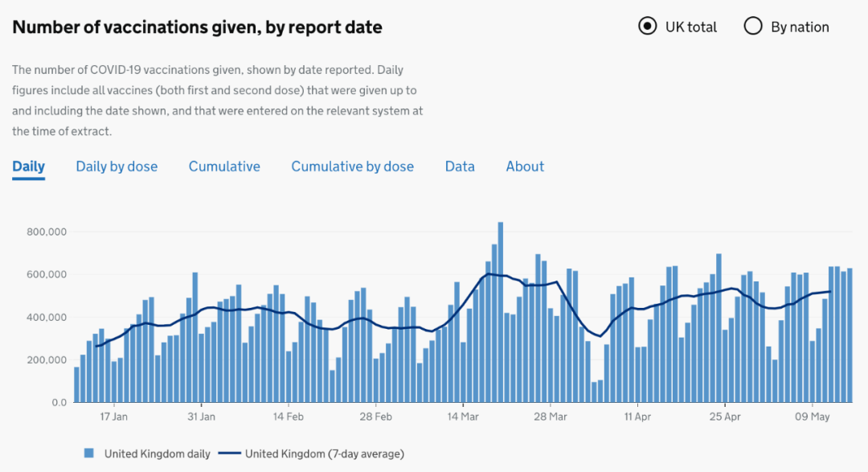868x472 pixels.
Task: Select the By nation radio button
Action: 753,26
